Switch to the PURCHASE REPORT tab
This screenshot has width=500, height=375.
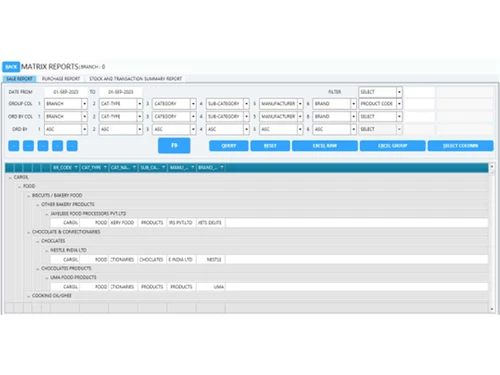tap(61, 79)
